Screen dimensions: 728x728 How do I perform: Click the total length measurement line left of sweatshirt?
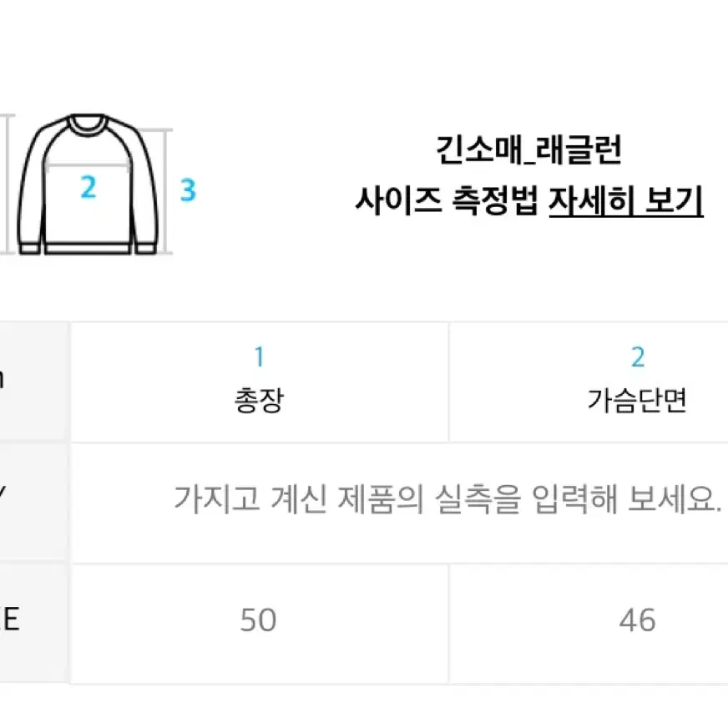[x=8, y=184]
